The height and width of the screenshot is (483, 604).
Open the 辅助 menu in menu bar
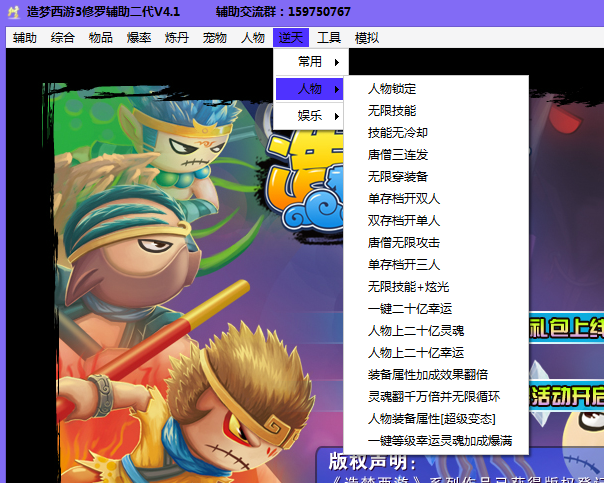(25, 38)
